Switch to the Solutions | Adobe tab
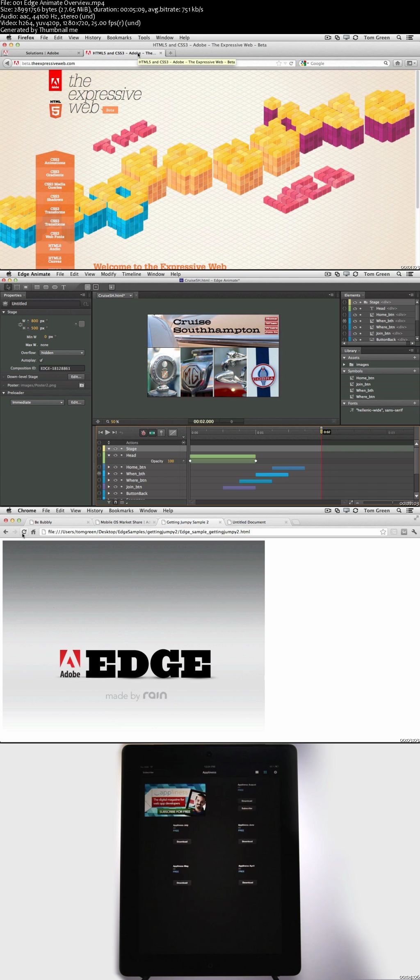Viewport: 420px width, 980px height. (x=42, y=53)
